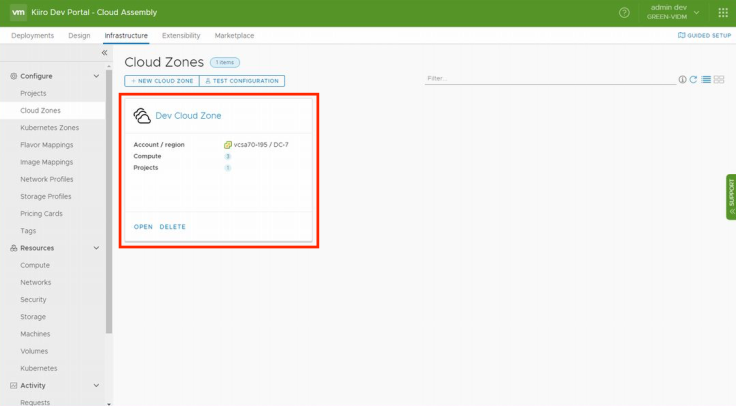Open the Extensibility tab
Viewport: 736px width, 406px height.
(x=181, y=36)
